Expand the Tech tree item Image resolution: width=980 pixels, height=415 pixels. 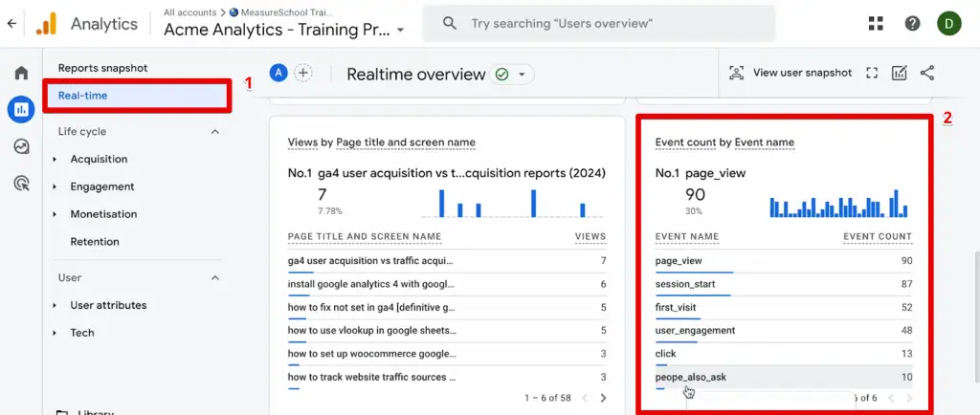(55, 333)
